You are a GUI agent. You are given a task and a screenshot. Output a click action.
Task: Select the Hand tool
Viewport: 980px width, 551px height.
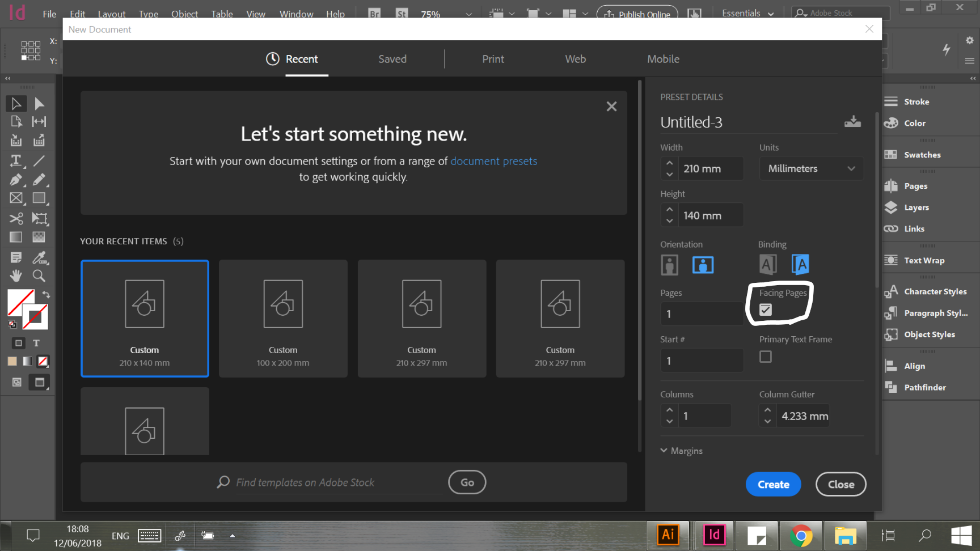pyautogui.click(x=16, y=276)
